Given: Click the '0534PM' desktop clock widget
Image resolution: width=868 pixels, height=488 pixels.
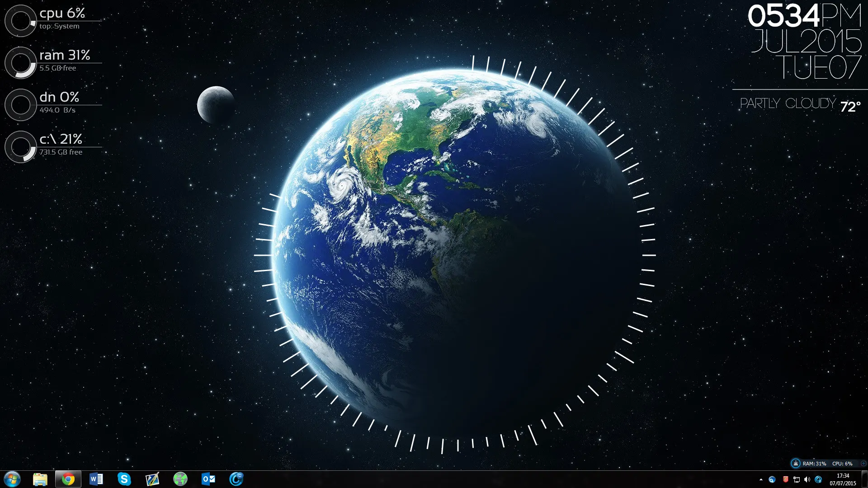Looking at the screenshot, I should [804, 16].
